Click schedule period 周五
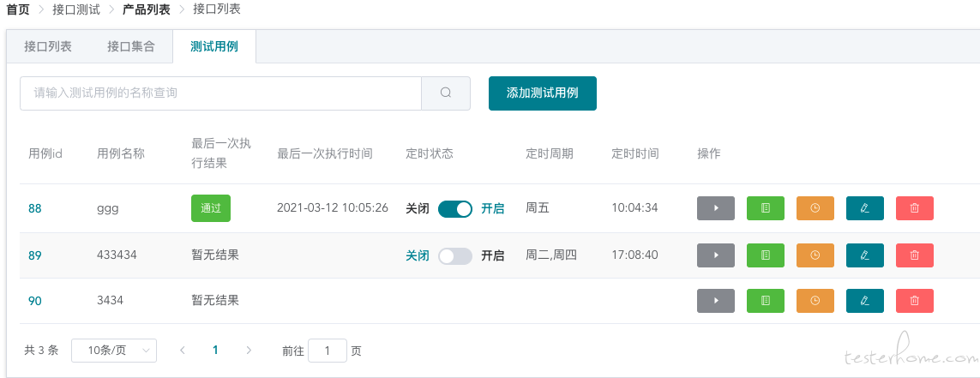Screen dimensions: 980x378 [538, 208]
